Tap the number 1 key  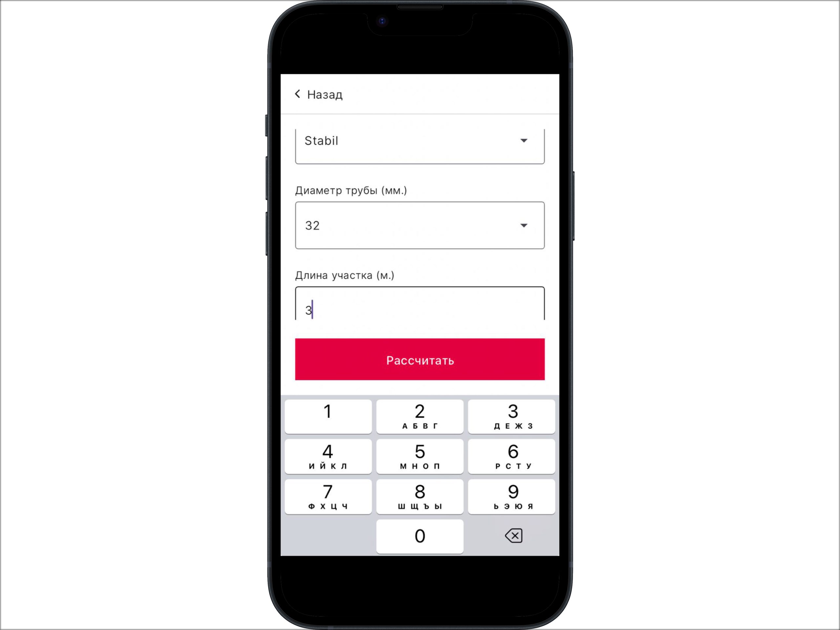(x=327, y=416)
